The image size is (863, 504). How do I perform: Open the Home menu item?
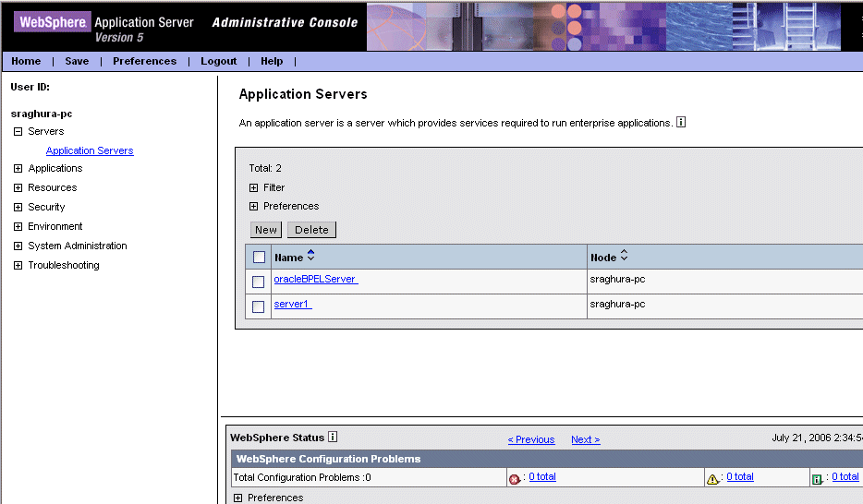pyautogui.click(x=26, y=61)
